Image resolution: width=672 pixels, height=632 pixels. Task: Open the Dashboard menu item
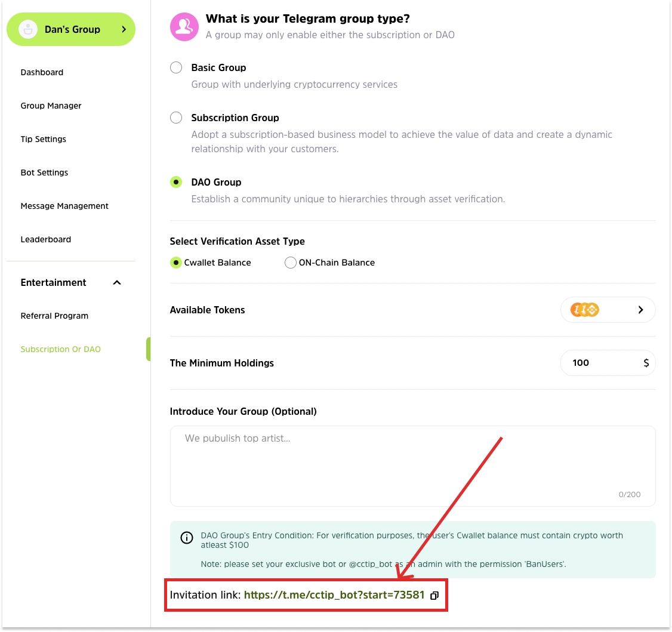[x=42, y=72]
